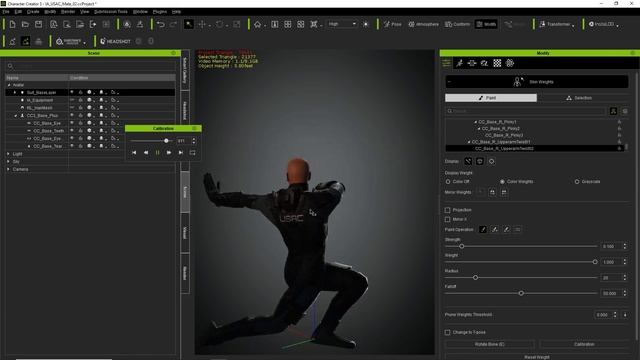Collapse the CC_Base_R_UpperarmTwist01 bone node
This screenshot has width=640, height=360.
(x=469, y=142)
